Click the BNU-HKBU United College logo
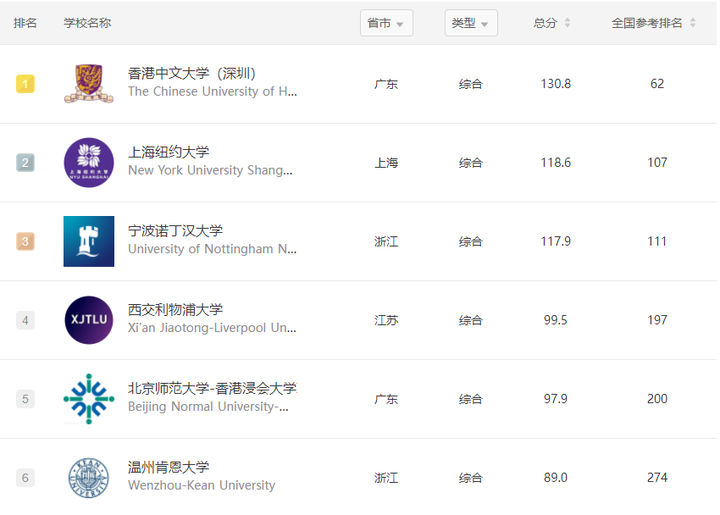The image size is (720, 515). (89, 399)
